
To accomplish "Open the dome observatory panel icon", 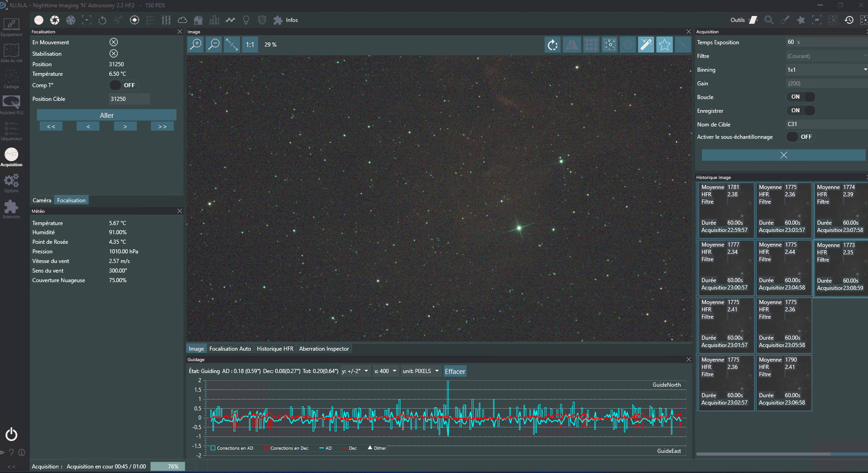I will (198, 20).
